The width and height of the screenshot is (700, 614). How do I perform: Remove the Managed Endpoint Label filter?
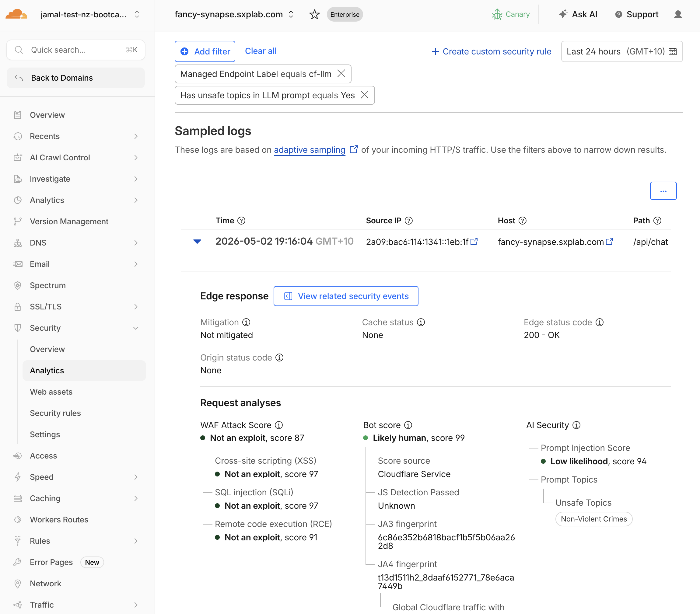pyautogui.click(x=341, y=74)
